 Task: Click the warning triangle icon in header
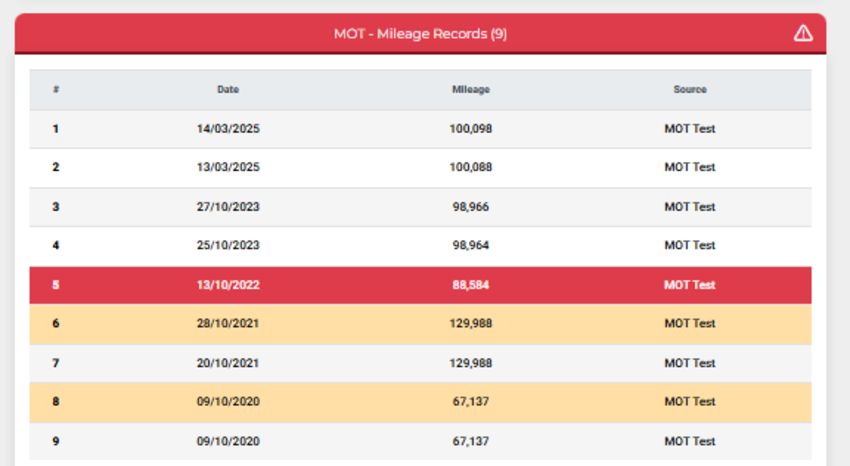pyautogui.click(x=803, y=34)
